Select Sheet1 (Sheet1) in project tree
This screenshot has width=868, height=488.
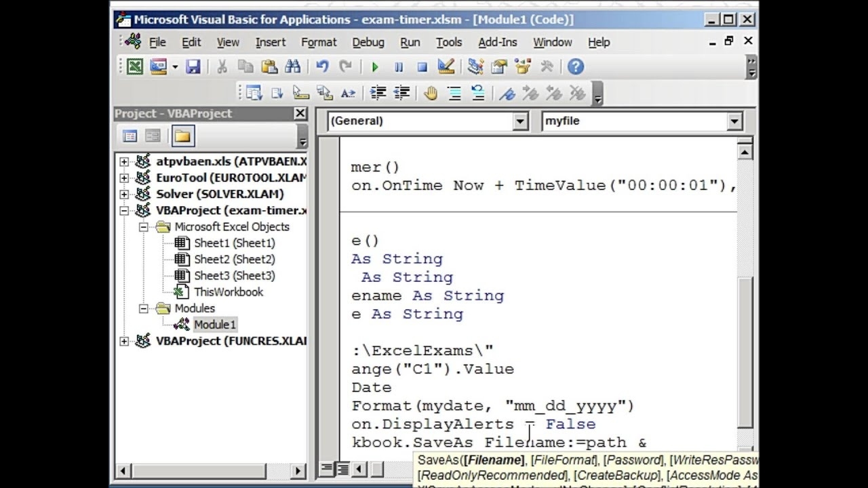click(234, 243)
